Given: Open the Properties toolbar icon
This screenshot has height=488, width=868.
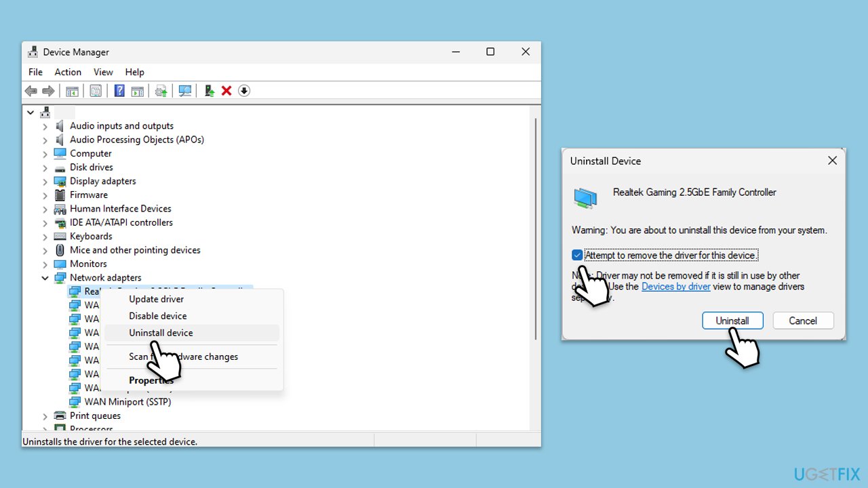Looking at the screenshot, I should pyautogui.click(x=96, y=91).
